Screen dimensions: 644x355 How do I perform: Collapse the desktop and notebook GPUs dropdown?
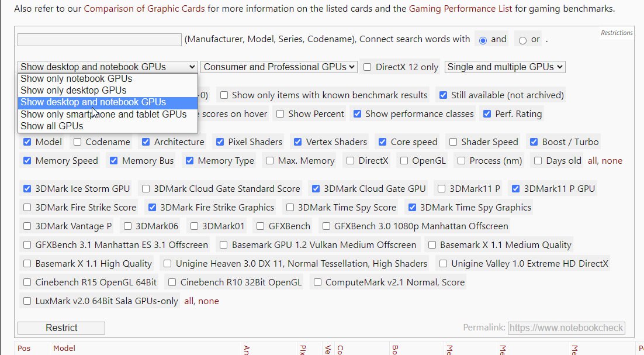click(108, 67)
